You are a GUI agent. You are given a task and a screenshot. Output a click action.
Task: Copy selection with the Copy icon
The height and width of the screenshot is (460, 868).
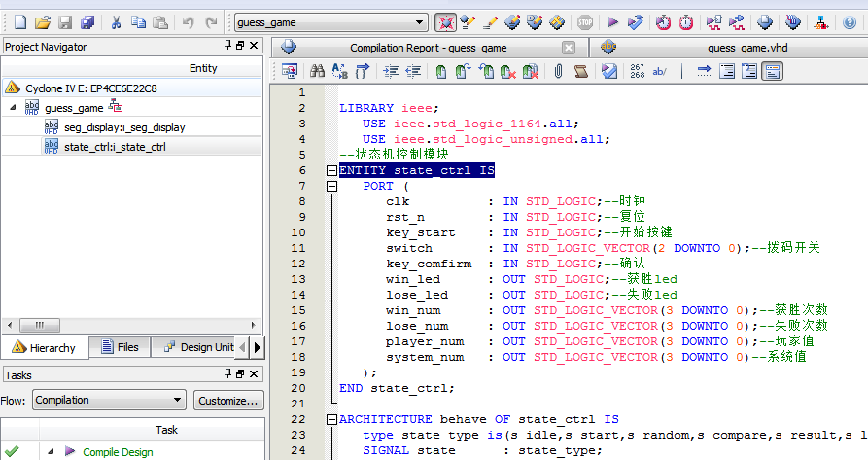(138, 22)
